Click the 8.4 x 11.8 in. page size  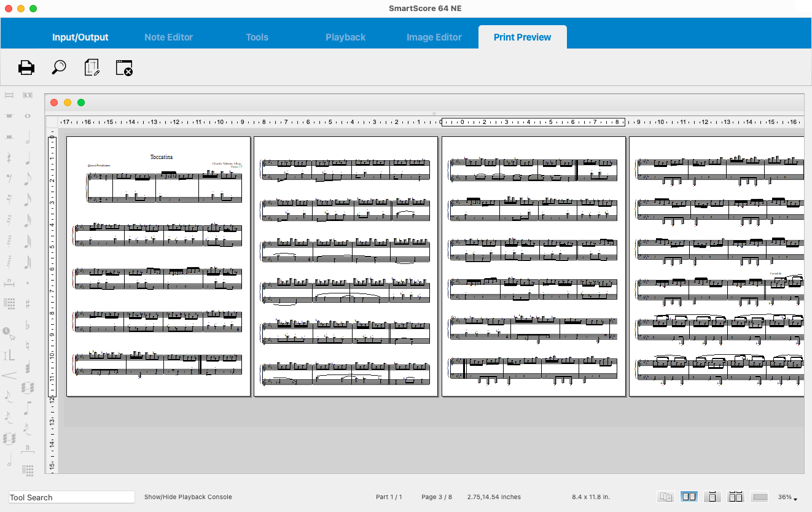[x=591, y=497]
